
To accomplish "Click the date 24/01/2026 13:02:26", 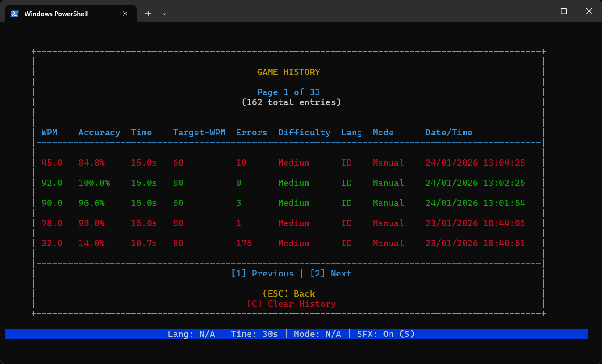I will [475, 183].
